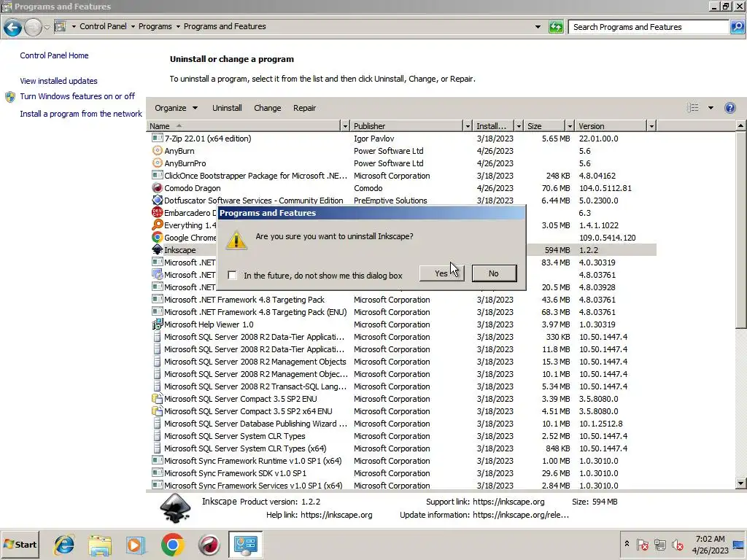Click Install a program from the network

81,114
